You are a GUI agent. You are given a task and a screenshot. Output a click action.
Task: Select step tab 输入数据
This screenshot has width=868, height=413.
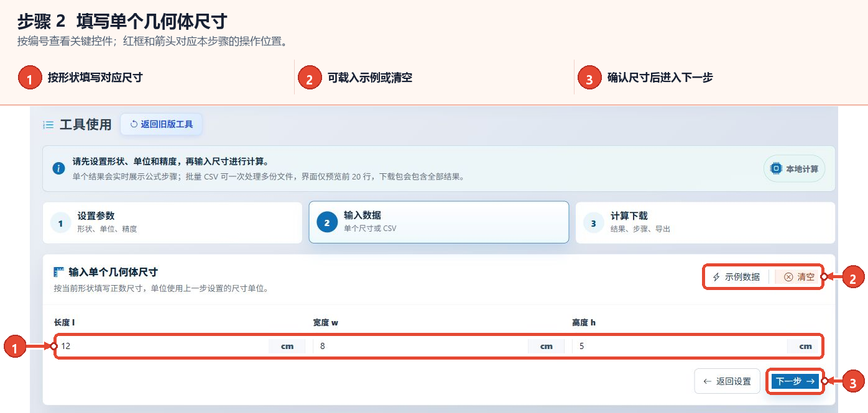[x=439, y=222]
